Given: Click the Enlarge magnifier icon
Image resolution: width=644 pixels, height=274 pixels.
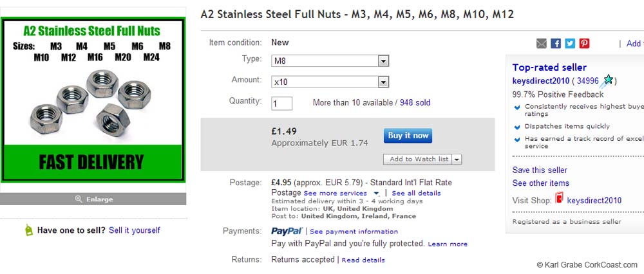Looking at the screenshot, I should [x=79, y=199].
